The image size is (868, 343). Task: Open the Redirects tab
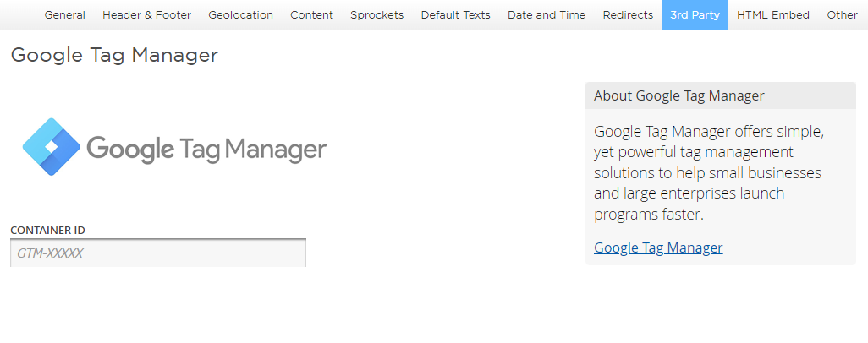(x=628, y=15)
